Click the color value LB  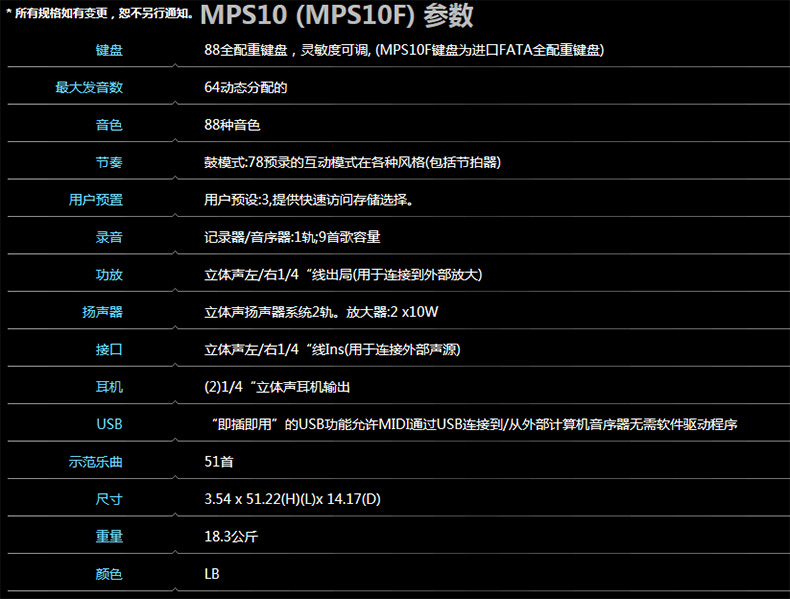point(212,574)
